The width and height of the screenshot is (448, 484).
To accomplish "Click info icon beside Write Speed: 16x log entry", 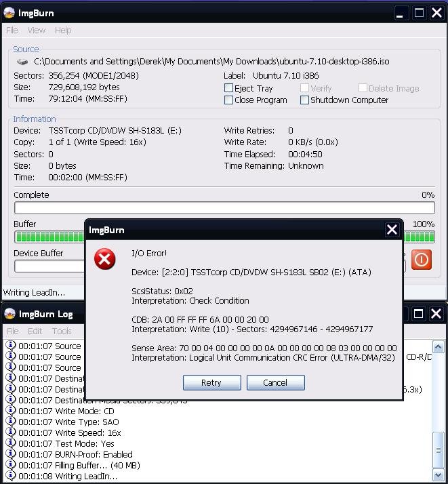I will (10, 432).
